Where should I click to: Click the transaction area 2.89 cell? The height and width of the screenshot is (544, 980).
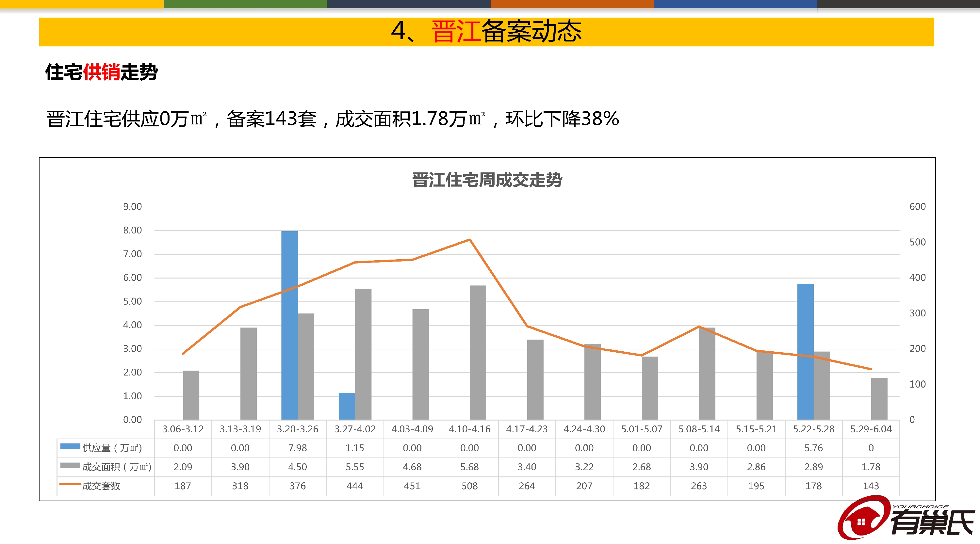coord(814,467)
